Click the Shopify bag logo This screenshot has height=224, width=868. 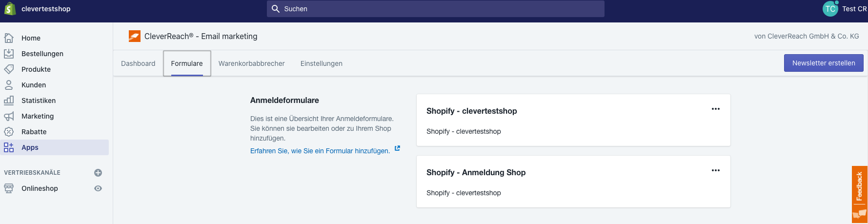point(10,9)
